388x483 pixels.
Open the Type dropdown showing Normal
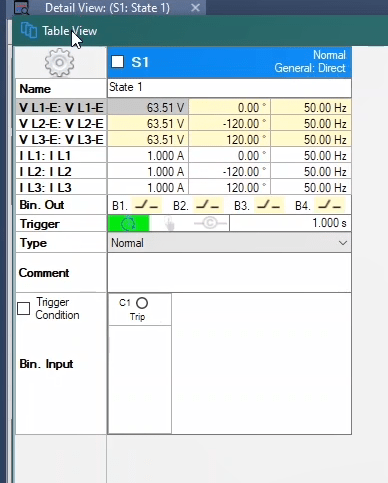coord(229,243)
